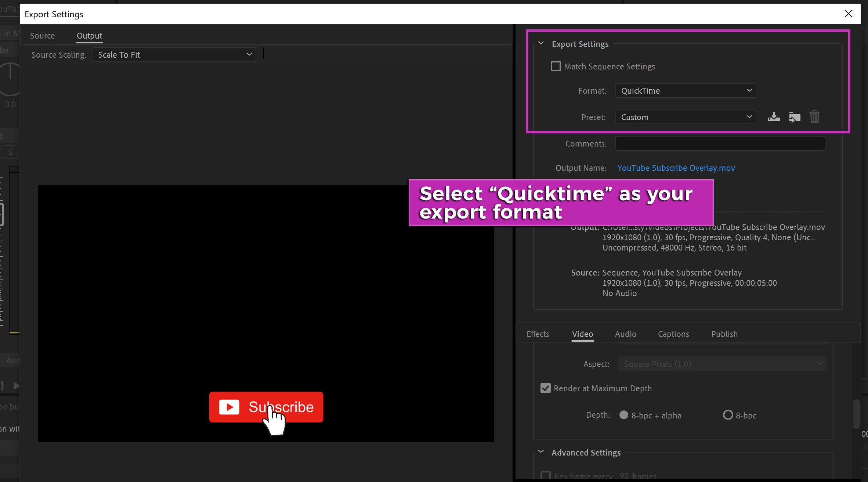Click the Output Name file link
This screenshot has height=482, width=868.
(676, 168)
